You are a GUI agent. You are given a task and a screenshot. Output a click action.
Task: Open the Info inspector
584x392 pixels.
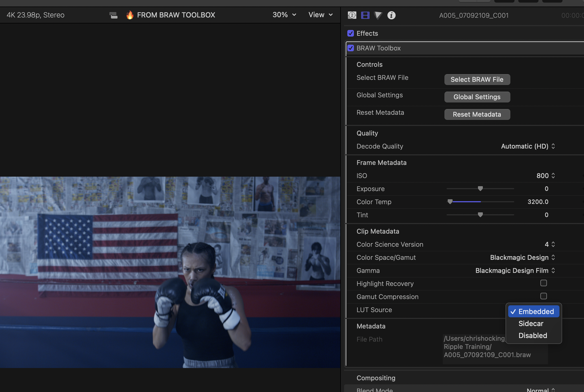[x=392, y=16]
